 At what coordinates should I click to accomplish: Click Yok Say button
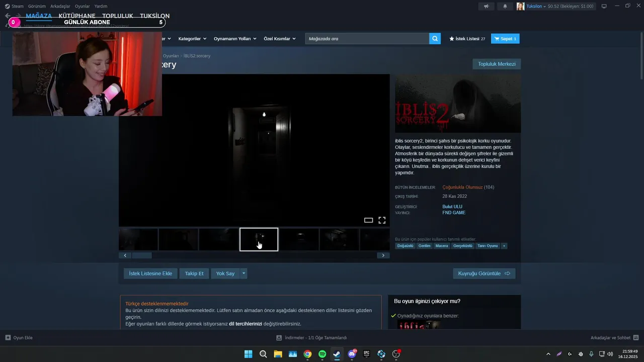pyautogui.click(x=225, y=274)
